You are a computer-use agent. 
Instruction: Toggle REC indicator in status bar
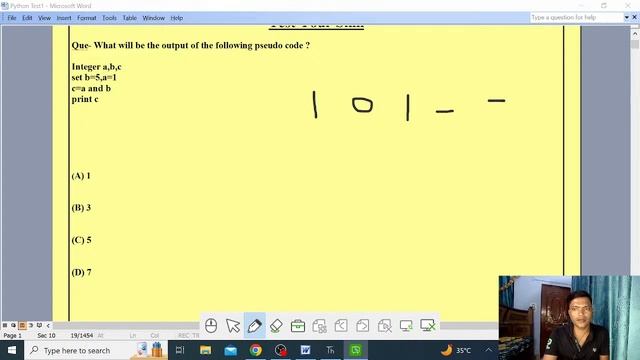(183, 336)
